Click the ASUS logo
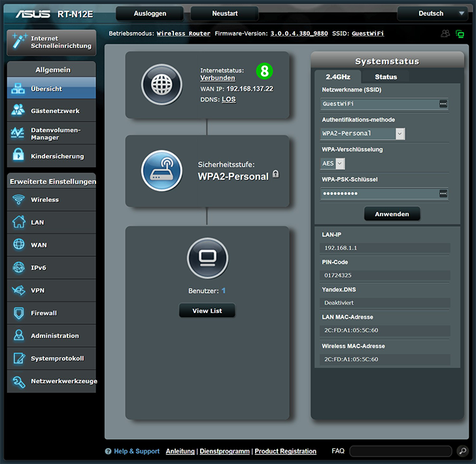This screenshot has height=464, width=476. point(33,14)
